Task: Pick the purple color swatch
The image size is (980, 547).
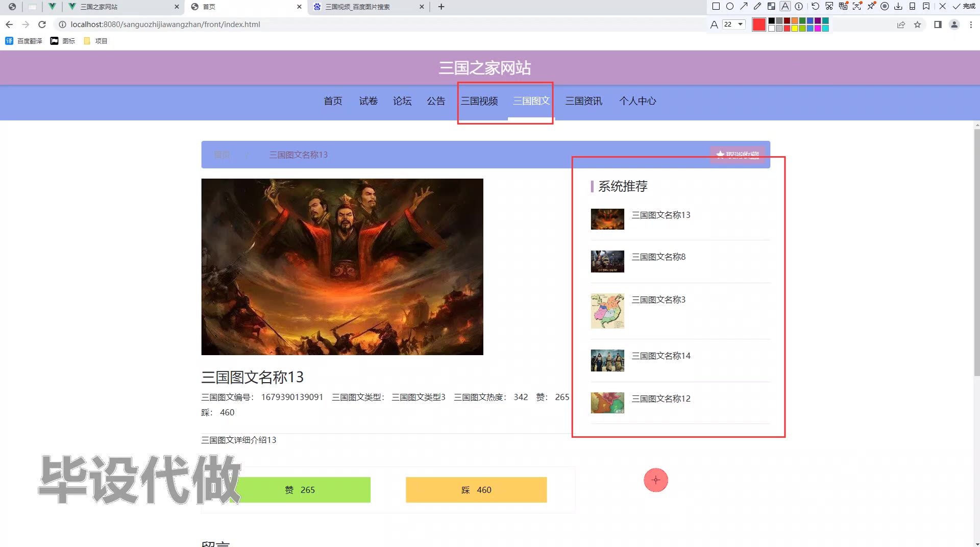Action: pyautogui.click(x=818, y=21)
